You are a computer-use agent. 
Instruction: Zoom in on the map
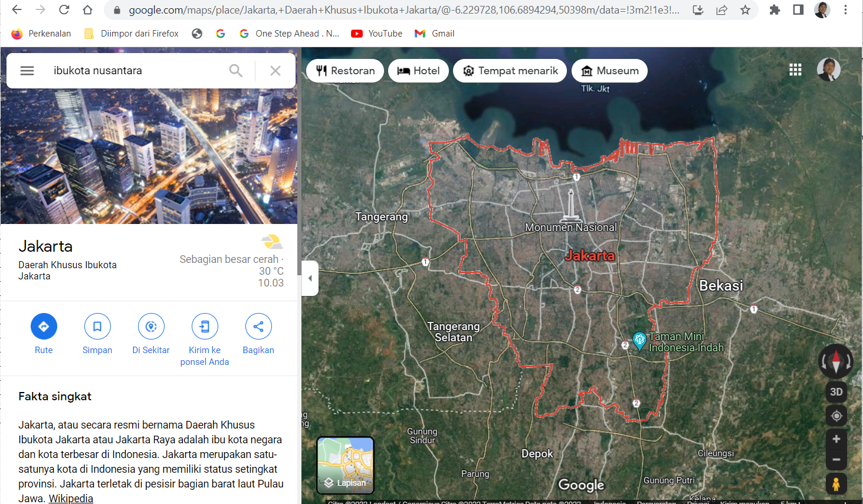point(836,439)
